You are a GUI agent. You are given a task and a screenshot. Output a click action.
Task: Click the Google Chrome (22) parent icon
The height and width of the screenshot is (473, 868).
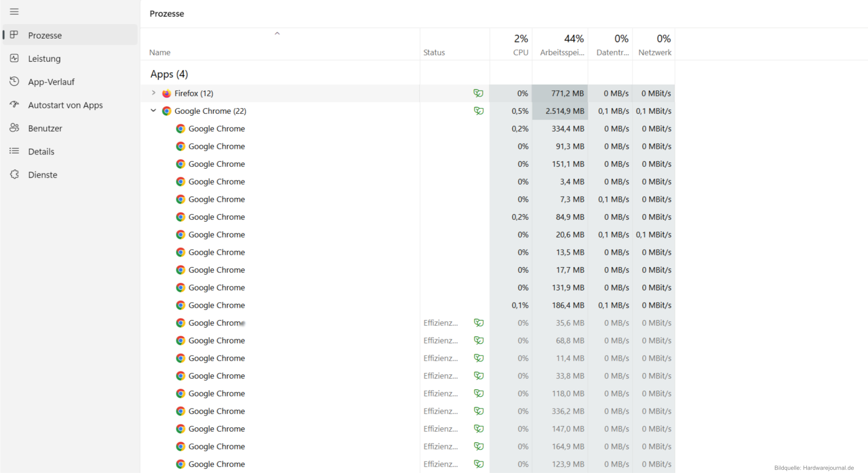point(167,111)
